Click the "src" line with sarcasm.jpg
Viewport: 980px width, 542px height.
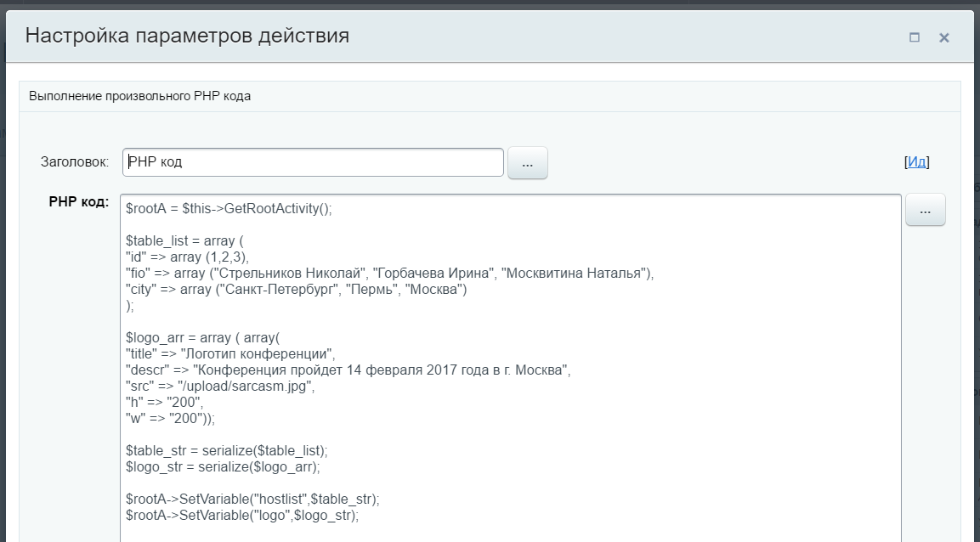[220, 387]
